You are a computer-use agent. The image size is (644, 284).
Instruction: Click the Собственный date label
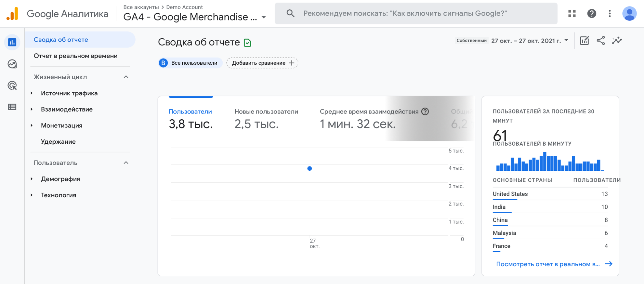click(471, 41)
